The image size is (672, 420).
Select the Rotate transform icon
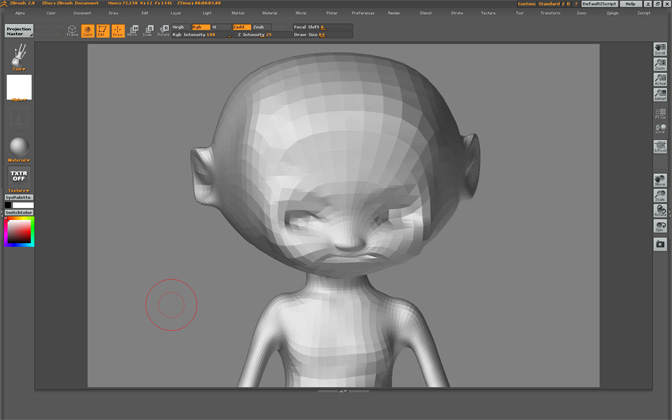click(163, 31)
